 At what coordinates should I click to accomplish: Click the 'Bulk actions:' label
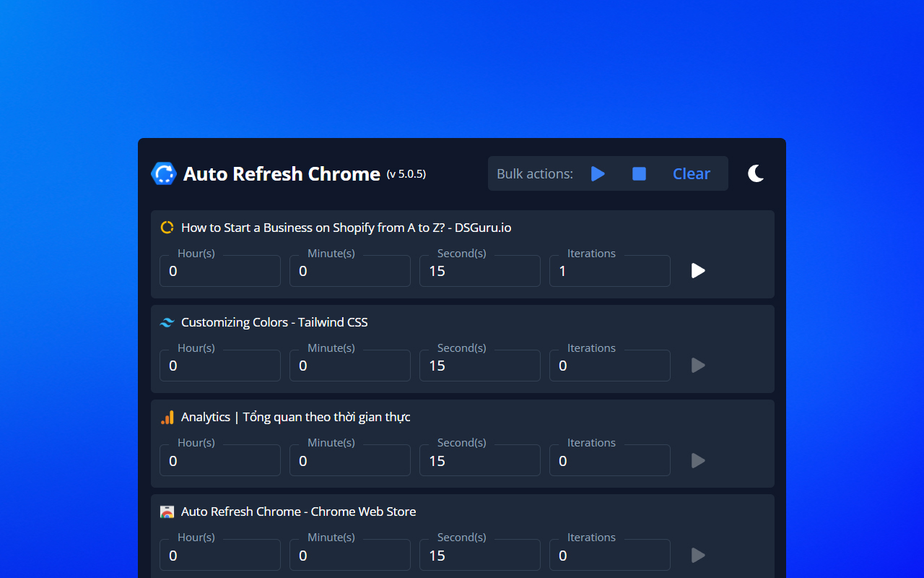pos(535,173)
